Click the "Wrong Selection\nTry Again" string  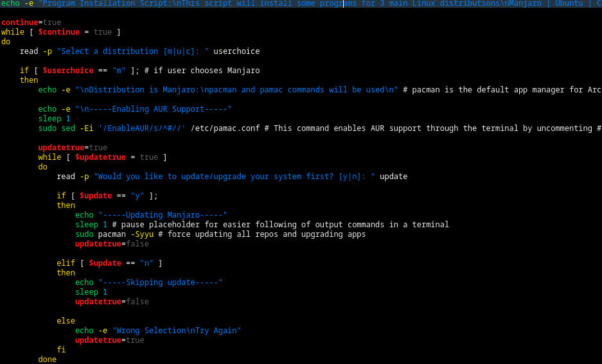click(x=176, y=331)
